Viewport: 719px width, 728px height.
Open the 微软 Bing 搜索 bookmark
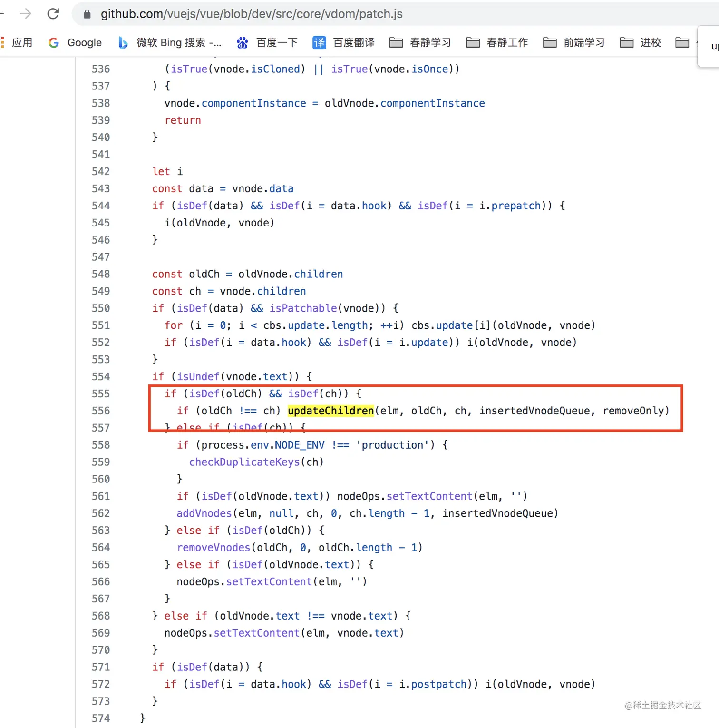pos(170,42)
